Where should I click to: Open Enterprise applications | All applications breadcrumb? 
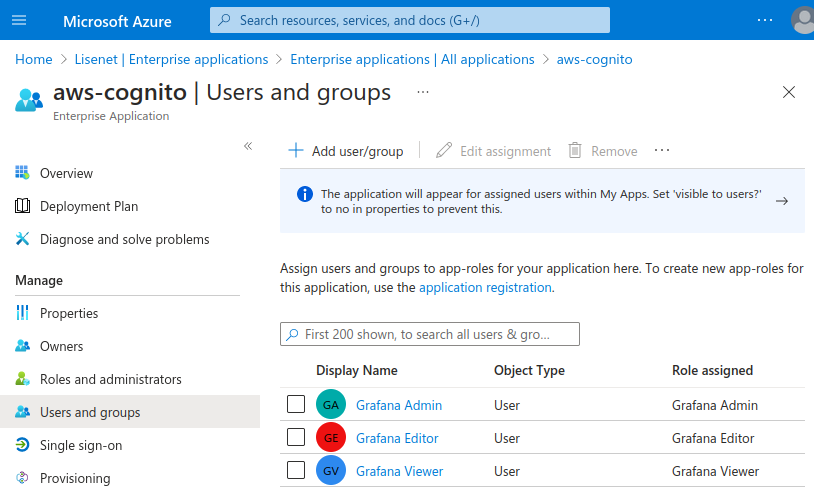click(412, 59)
